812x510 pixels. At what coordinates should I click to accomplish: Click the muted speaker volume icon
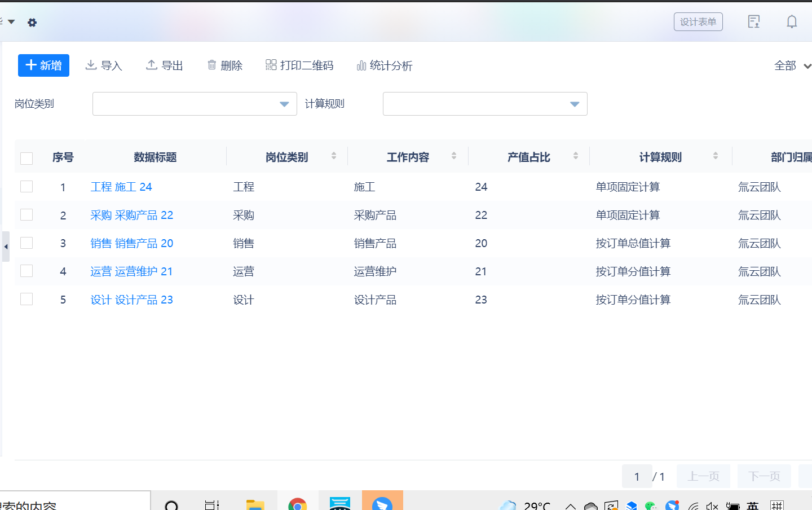point(712,505)
